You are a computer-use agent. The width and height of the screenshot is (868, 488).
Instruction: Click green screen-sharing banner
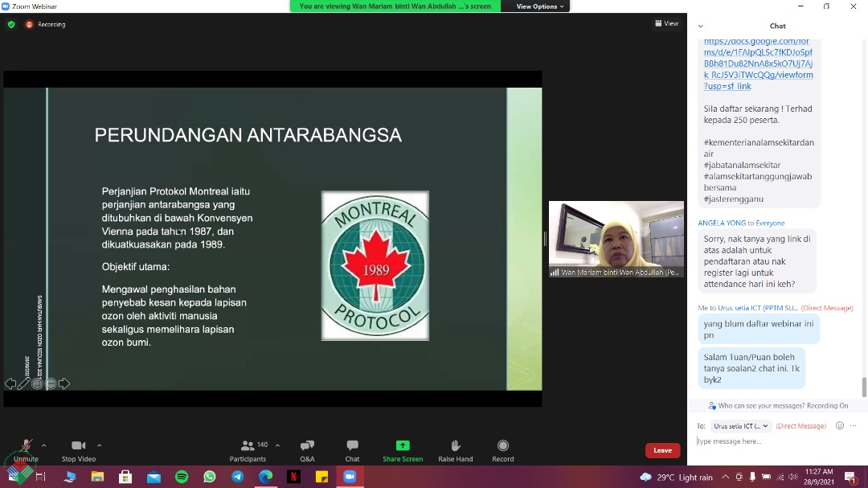point(395,6)
